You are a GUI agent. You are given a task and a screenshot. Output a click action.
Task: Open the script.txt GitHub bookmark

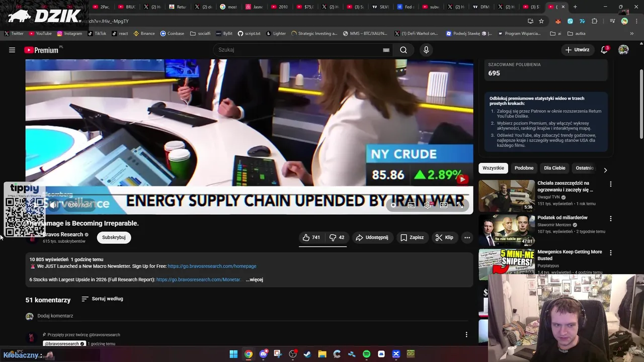point(249,34)
